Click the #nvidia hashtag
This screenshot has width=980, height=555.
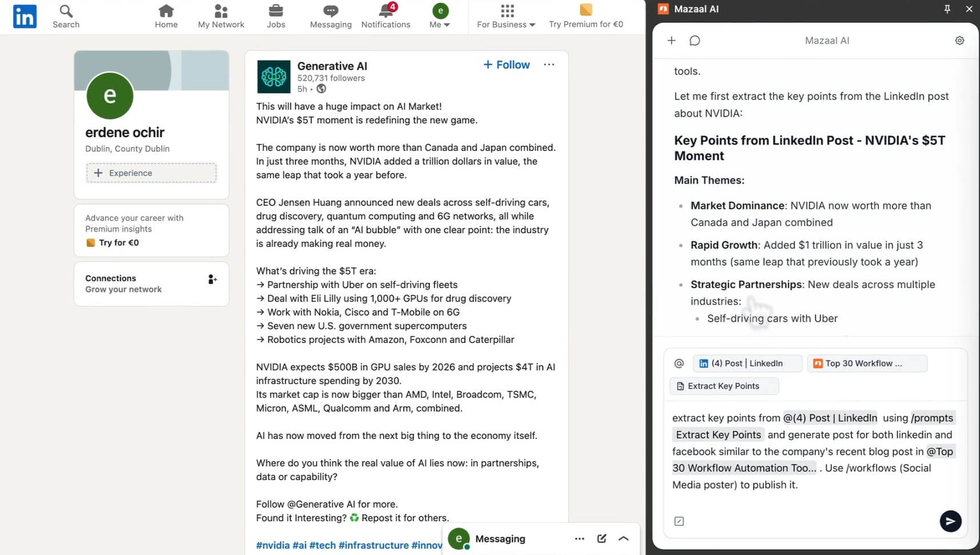click(273, 545)
